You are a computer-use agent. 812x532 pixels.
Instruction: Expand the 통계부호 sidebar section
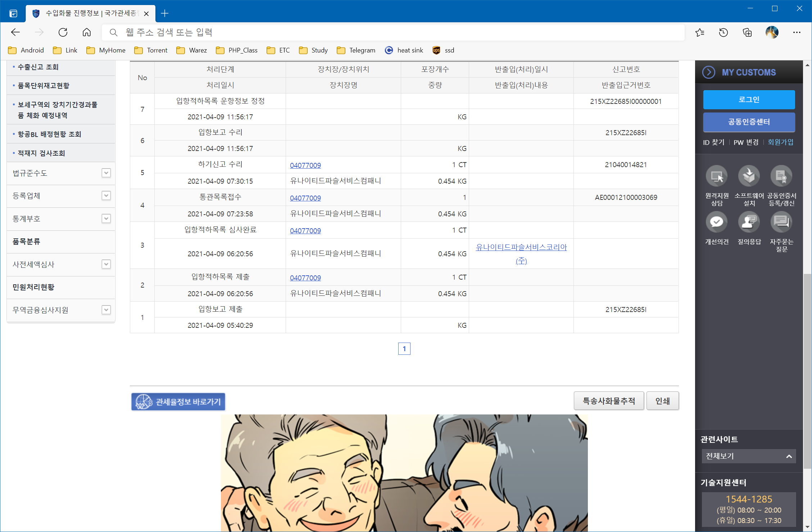[x=106, y=219]
